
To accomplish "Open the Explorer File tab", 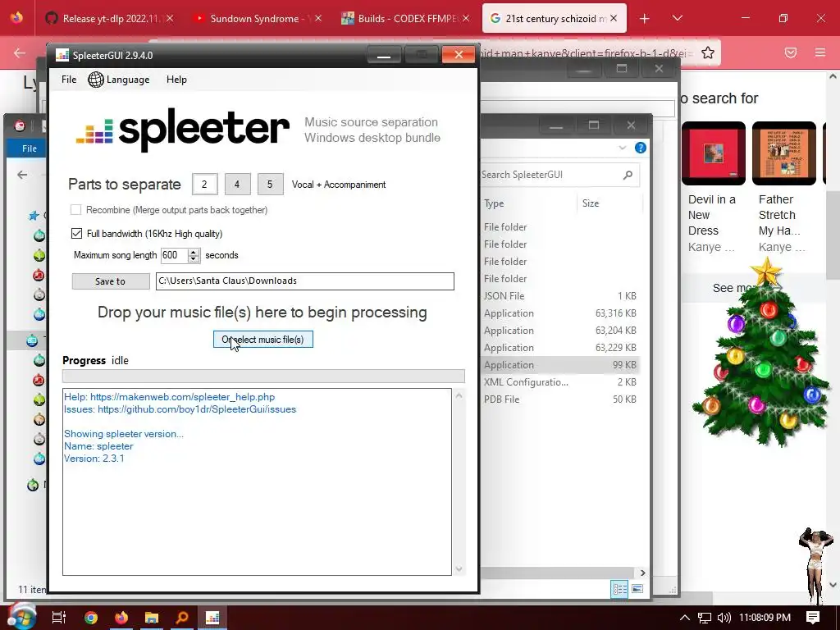I will pos(30,148).
